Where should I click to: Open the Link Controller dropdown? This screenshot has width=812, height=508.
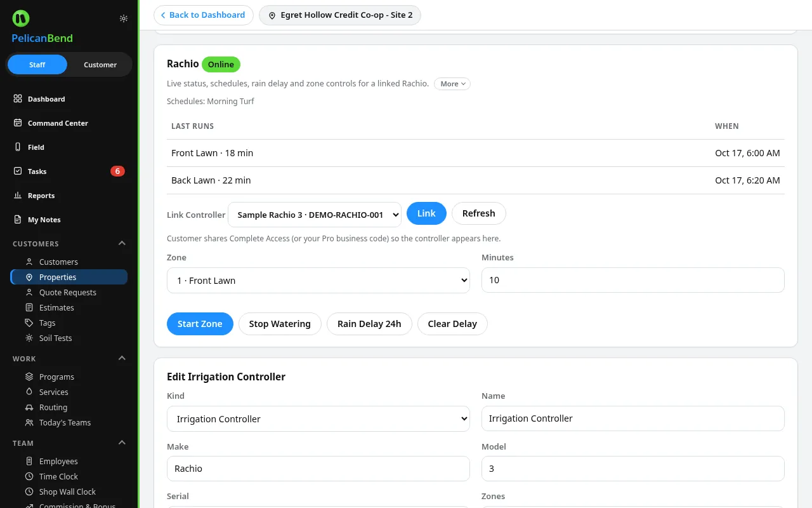[315, 215]
